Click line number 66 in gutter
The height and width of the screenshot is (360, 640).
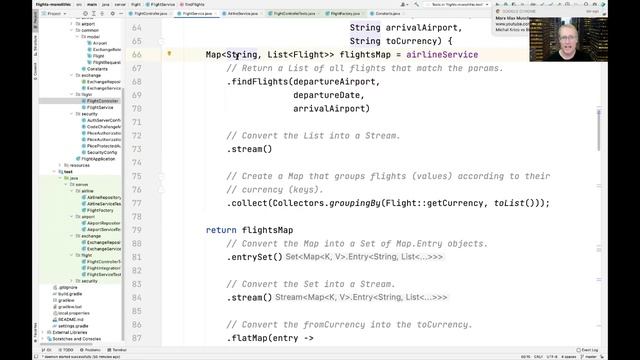point(136,55)
